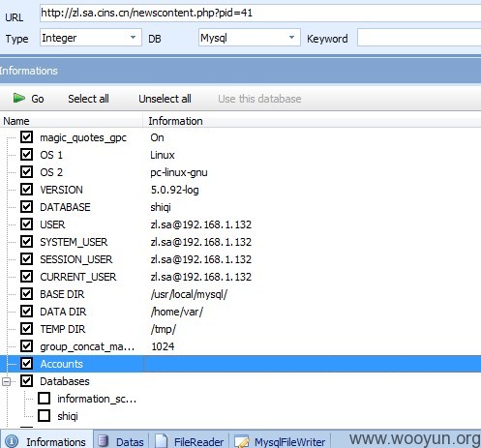Click the USER value zl.sa@192.168.1.132

pos(200,224)
